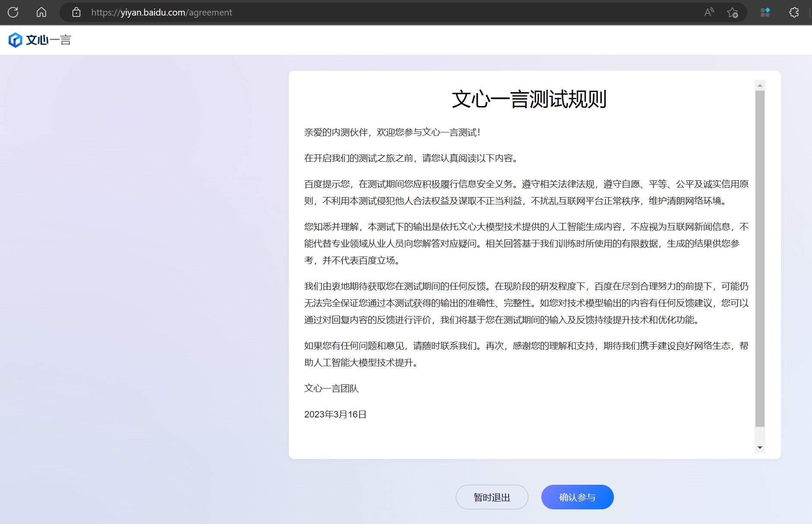Click the paragraph starting 百度提示您
Screen dimensions: 812x524
(526, 192)
